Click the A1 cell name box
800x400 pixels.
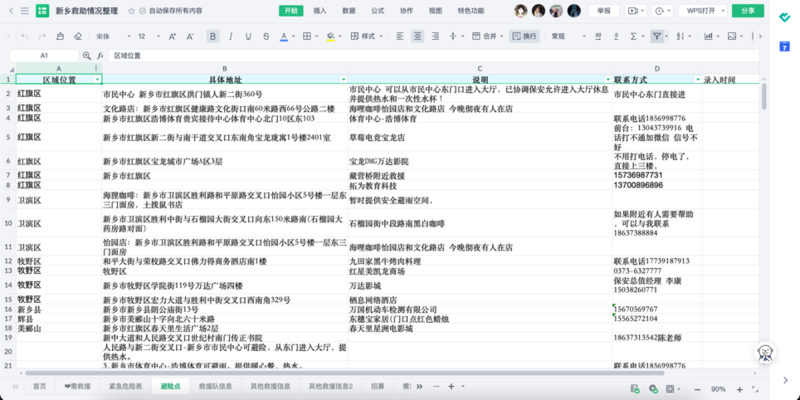tap(45, 56)
